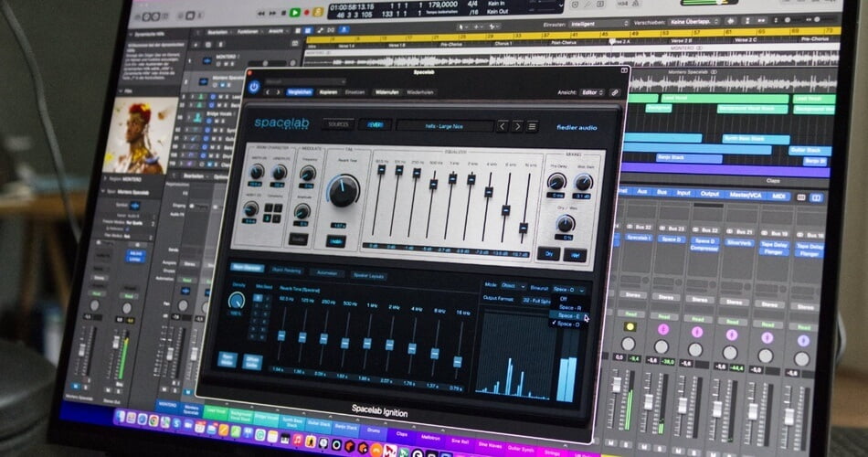Image resolution: width=868 pixels, height=457 pixels.
Task: Click the large Reverb Time knob
Action: coord(344,190)
